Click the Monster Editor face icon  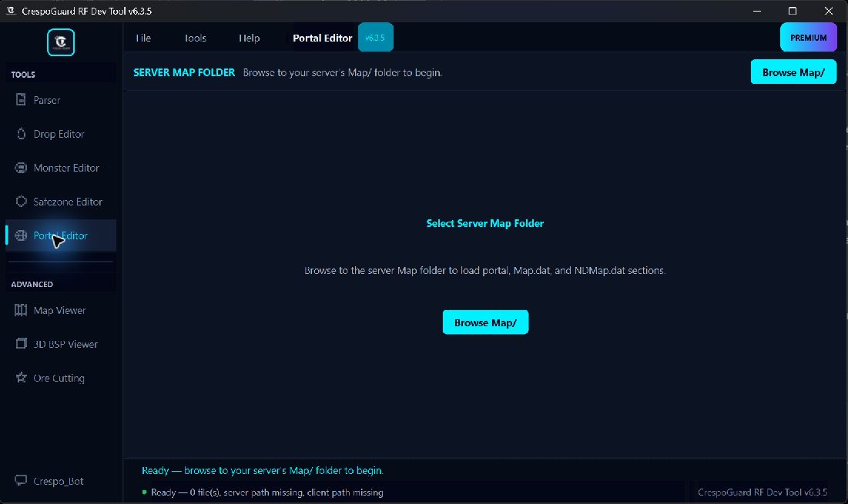[x=21, y=168]
